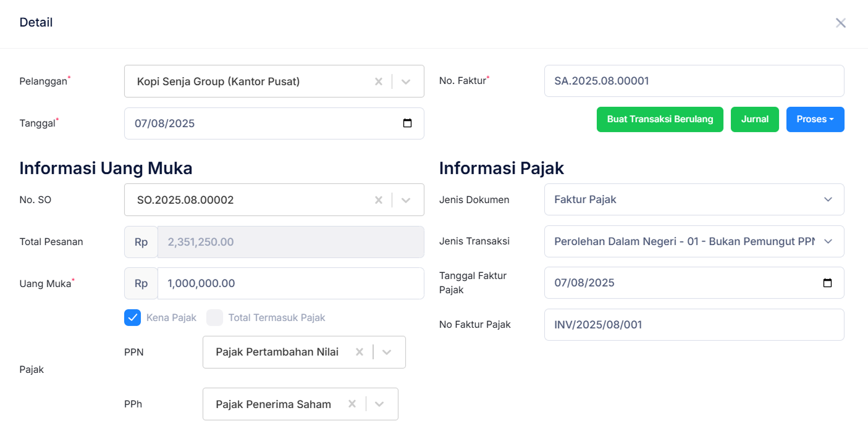Click the Buat Transaksi Berulang button

(660, 119)
